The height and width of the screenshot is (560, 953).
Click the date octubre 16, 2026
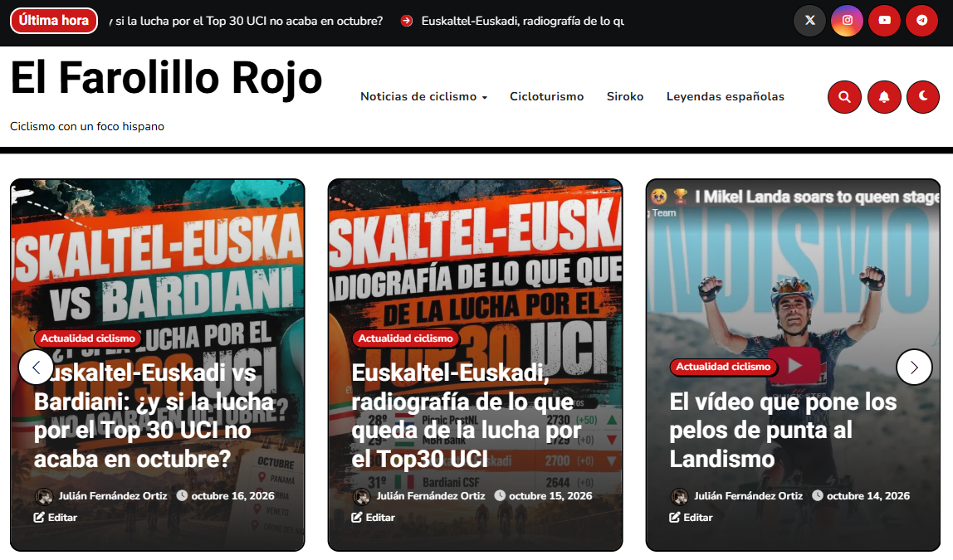[232, 496]
